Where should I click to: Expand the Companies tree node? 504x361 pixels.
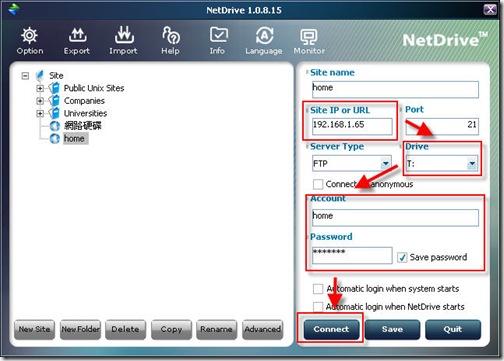[x=40, y=101]
